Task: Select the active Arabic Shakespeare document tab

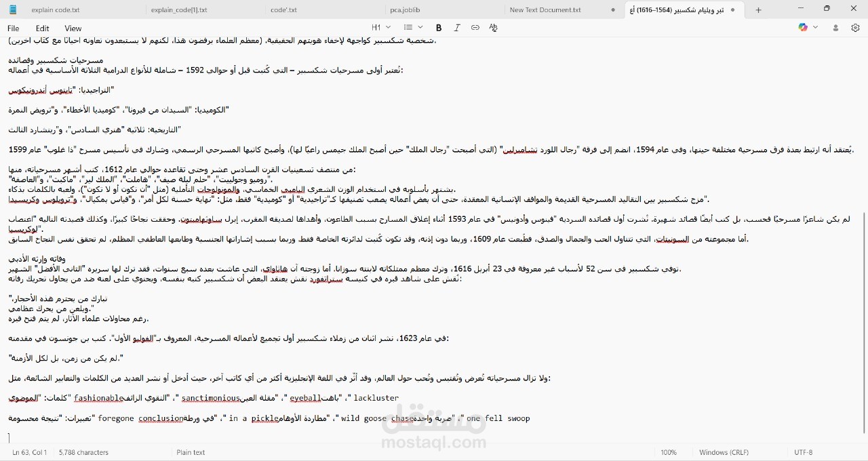Action: (684, 10)
